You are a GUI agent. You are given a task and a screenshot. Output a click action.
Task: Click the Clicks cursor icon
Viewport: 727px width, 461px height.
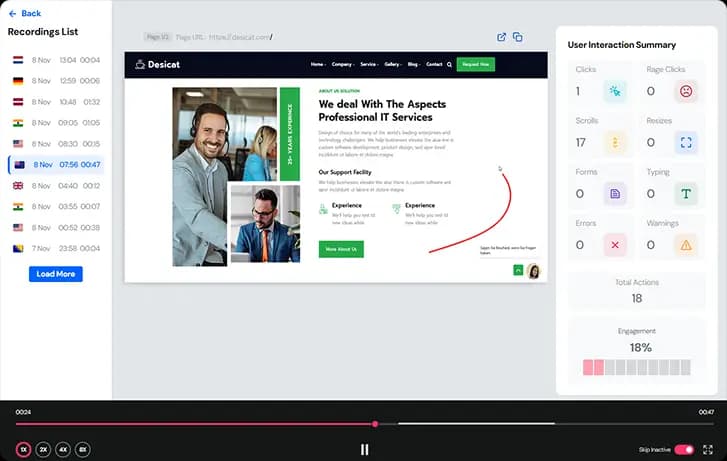[x=615, y=91]
